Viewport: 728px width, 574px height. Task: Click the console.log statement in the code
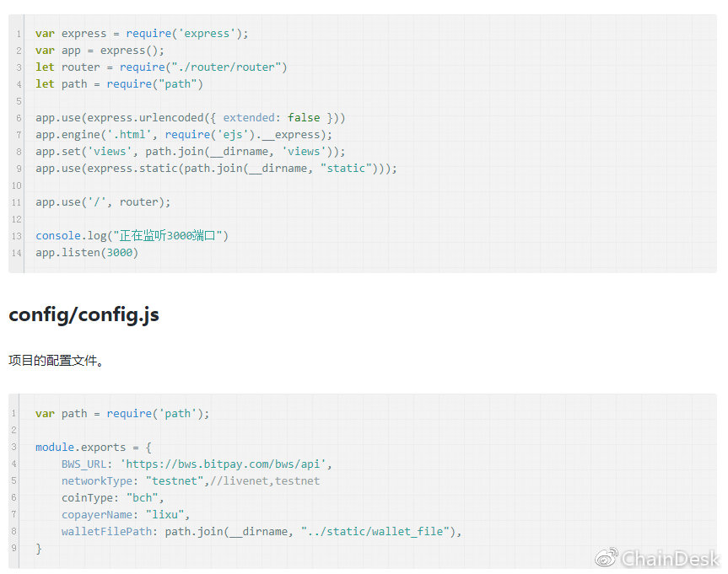(x=132, y=236)
